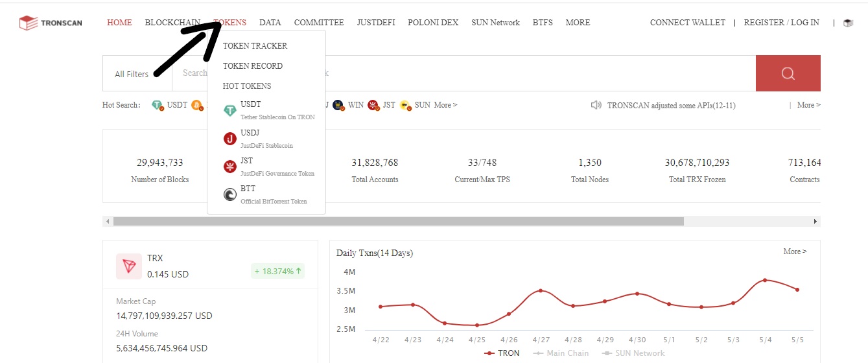Click the TRONSCAN logo icon

pos(29,23)
